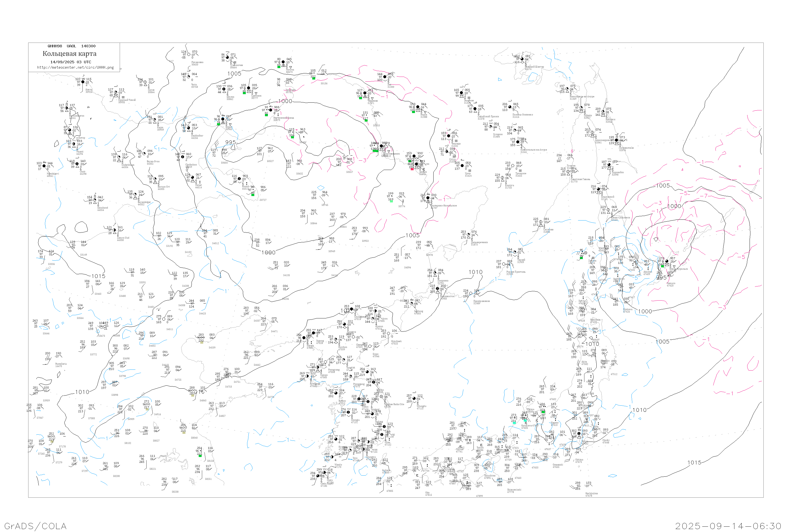
Task: Select the Южно-Курильск station cloud symbol
Action: (667, 261)
